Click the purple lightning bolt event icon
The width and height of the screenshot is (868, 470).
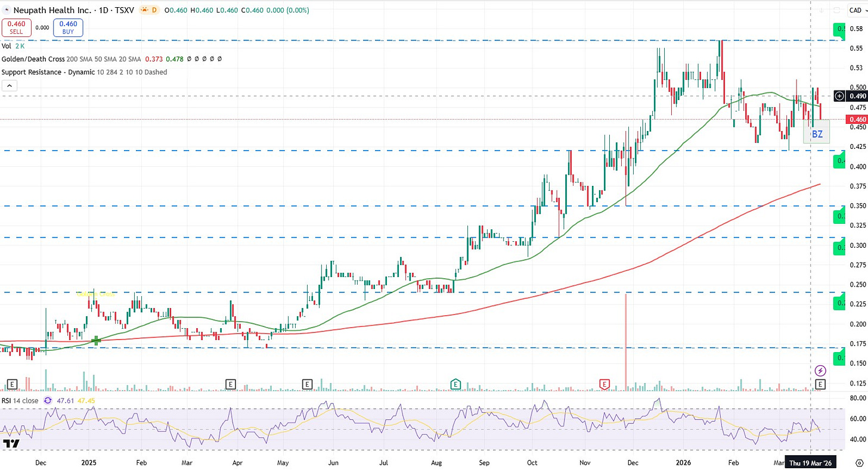[820, 371]
